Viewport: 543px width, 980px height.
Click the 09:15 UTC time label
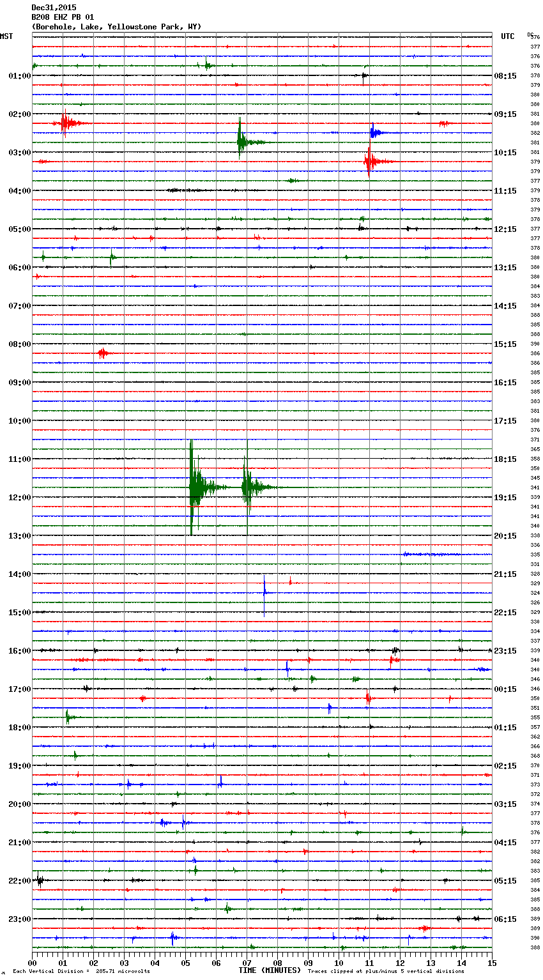coord(505,114)
